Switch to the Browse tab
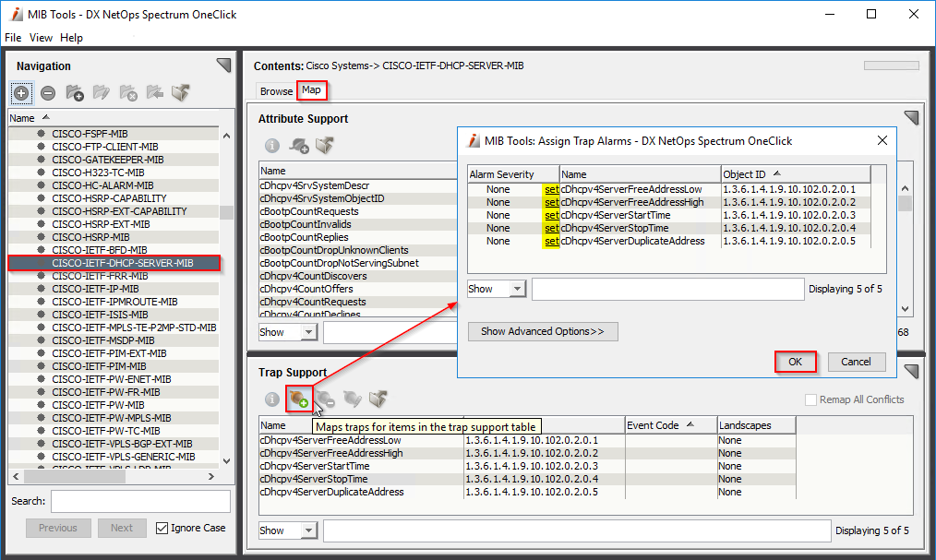 click(x=276, y=91)
